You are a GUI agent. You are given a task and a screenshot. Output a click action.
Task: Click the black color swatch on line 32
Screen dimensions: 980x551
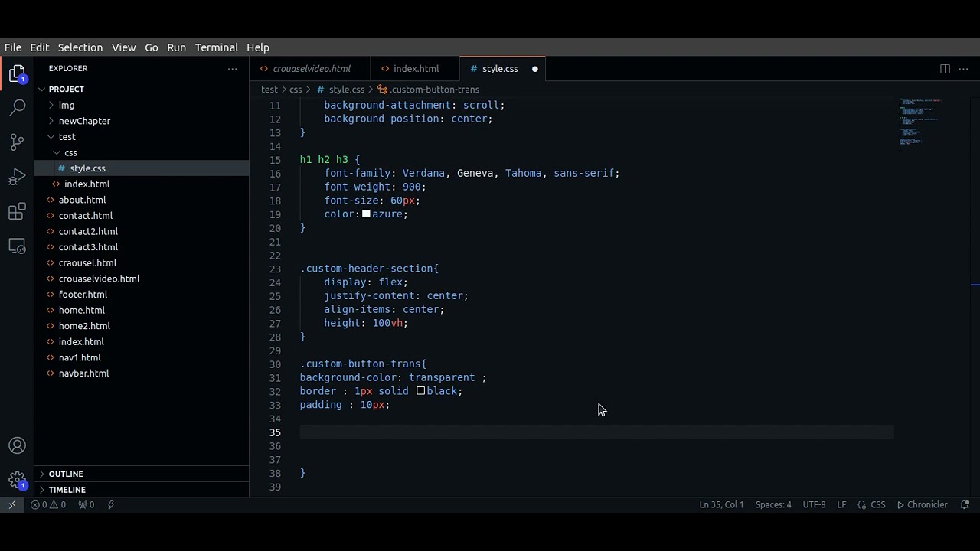click(x=420, y=391)
